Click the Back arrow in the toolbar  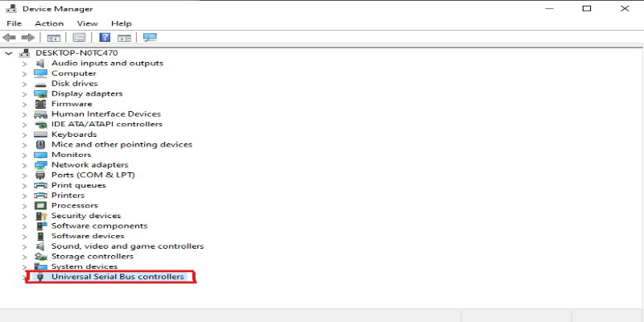(10, 38)
